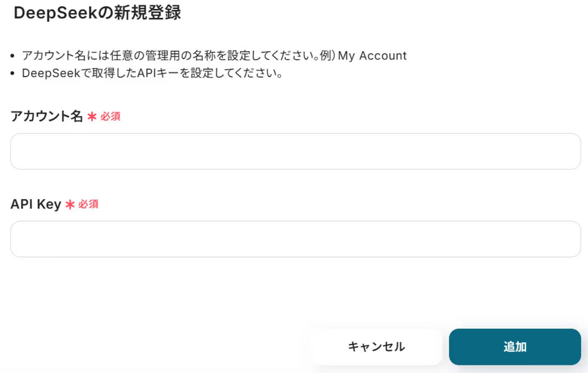588x373 pixels.
Task: Click the word DeepSeek in second bullet
Action: (51, 73)
